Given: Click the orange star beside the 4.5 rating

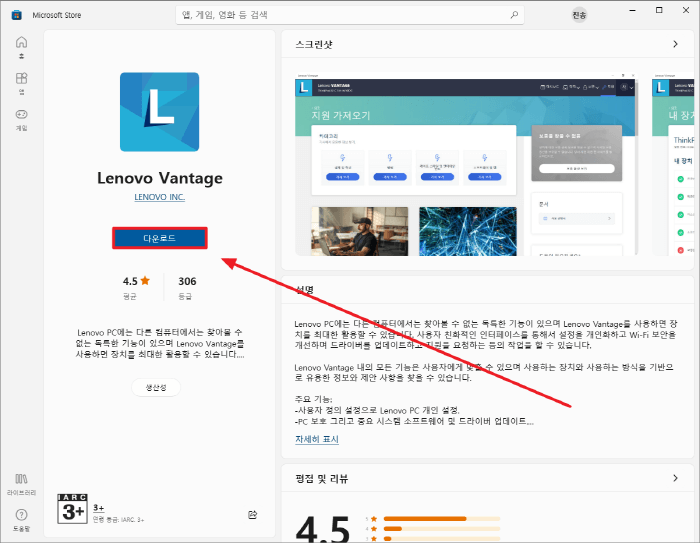Looking at the screenshot, I should point(145,280).
